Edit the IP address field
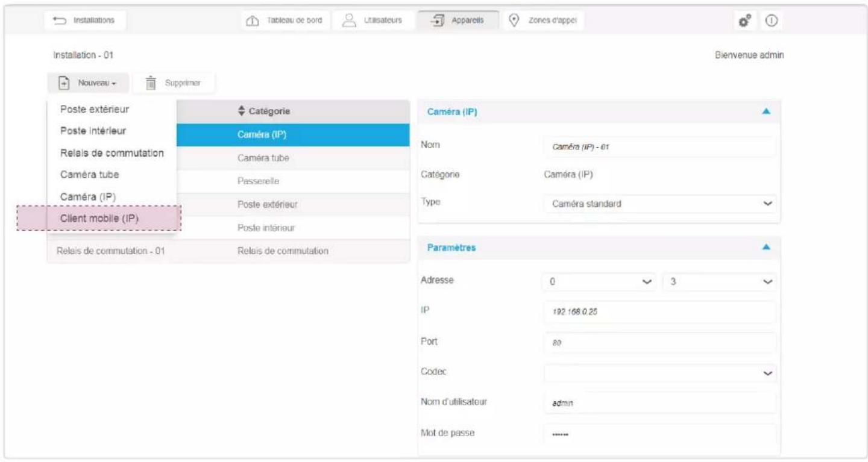This screenshot has width=868, height=462. pyautogui.click(x=659, y=312)
